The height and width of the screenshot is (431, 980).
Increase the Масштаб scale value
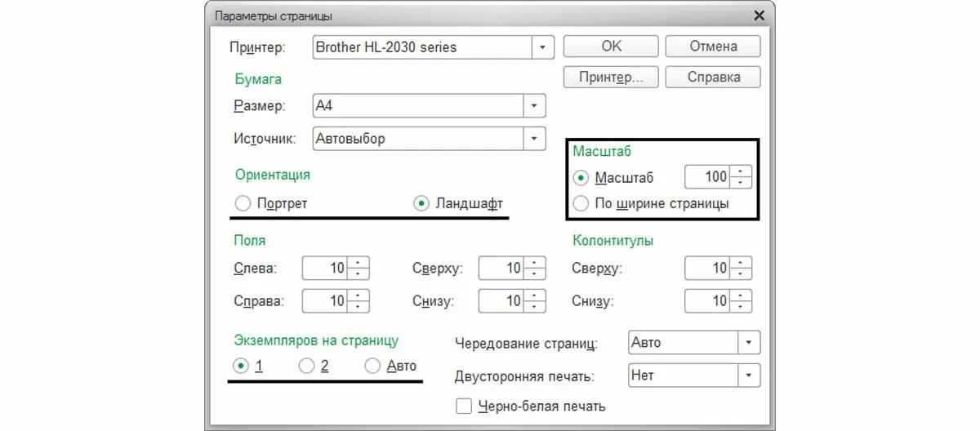click(742, 171)
